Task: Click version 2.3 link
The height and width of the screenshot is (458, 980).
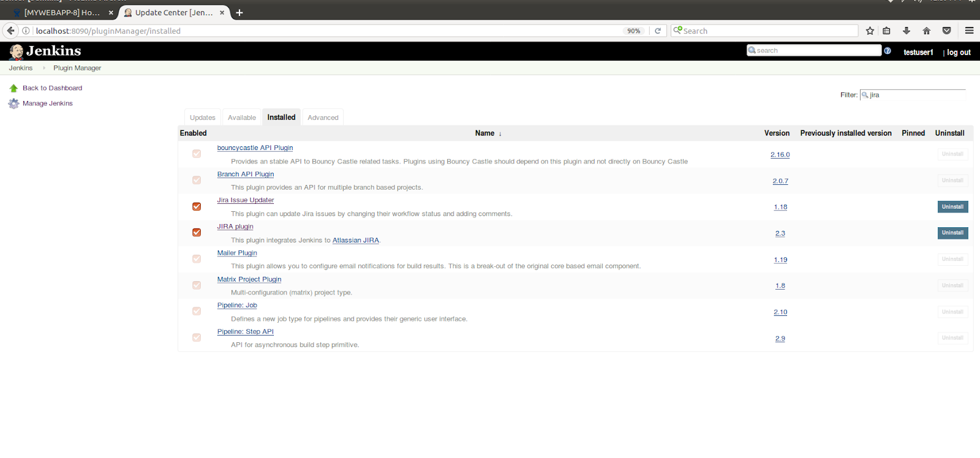Action: (x=780, y=233)
